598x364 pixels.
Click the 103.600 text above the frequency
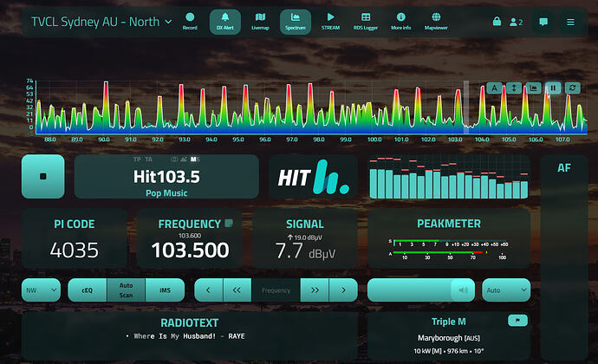(x=190, y=236)
